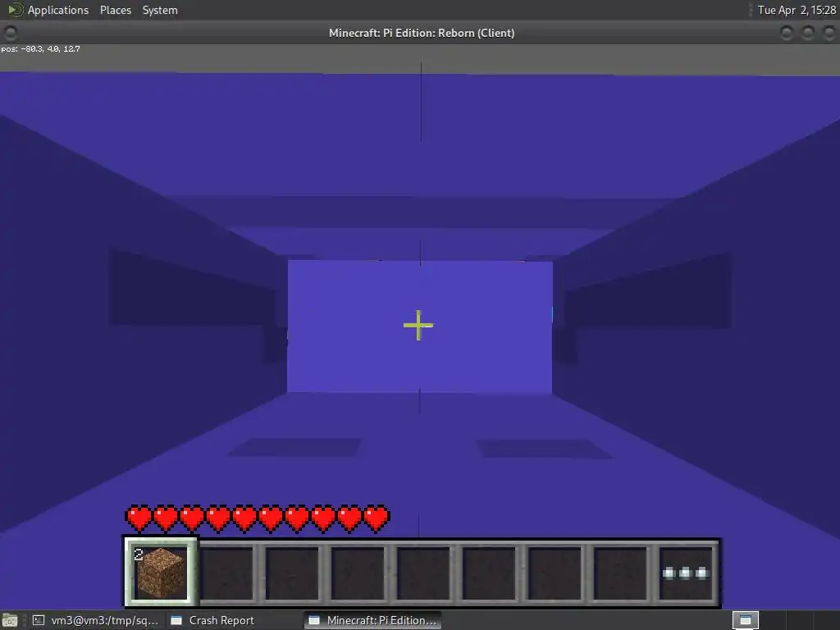Open the System menu

(160, 10)
